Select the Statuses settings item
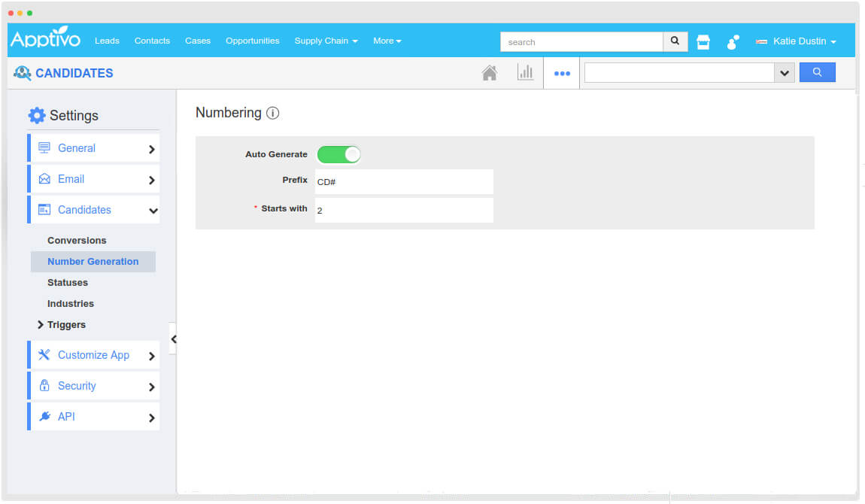 tap(67, 282)
